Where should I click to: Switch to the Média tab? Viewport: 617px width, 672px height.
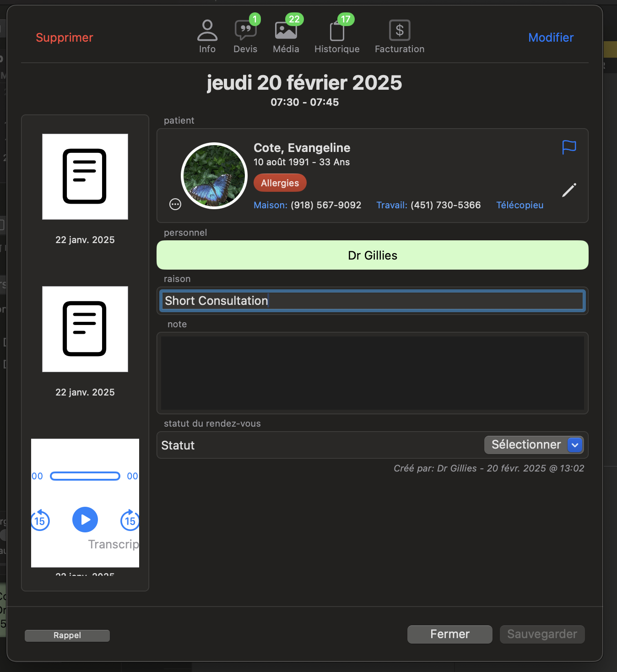click(286, 37)
